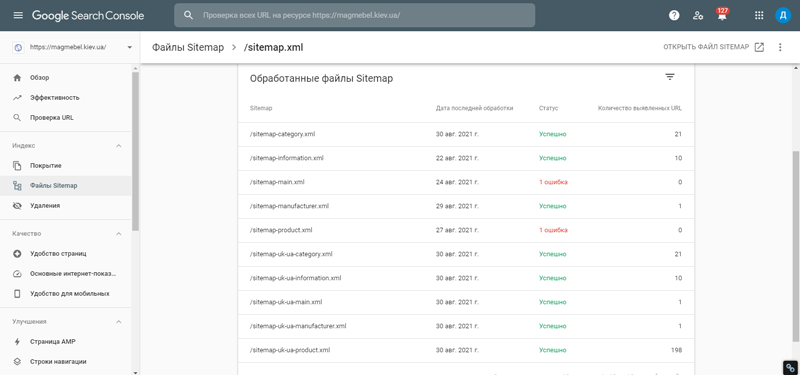Open account avatar Д

click(783, 15)
